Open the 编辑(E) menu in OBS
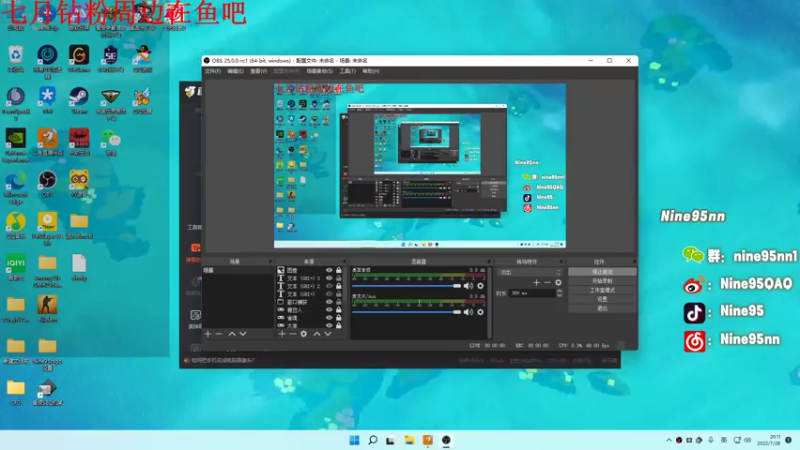800x450 pixels. click(x=235, y=71)
